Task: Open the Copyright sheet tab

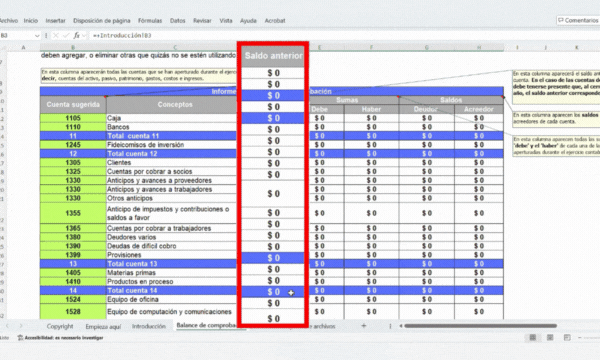Action: pos(60,326)
